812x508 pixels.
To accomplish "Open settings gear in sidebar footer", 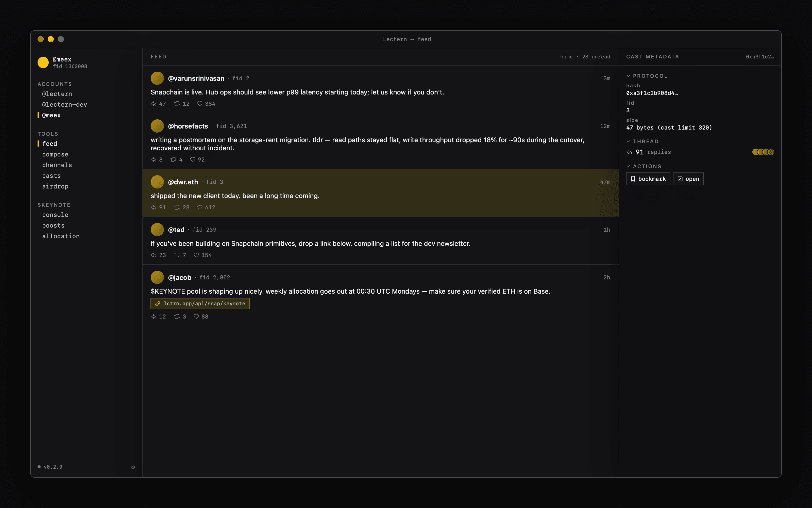I will 133,467.
